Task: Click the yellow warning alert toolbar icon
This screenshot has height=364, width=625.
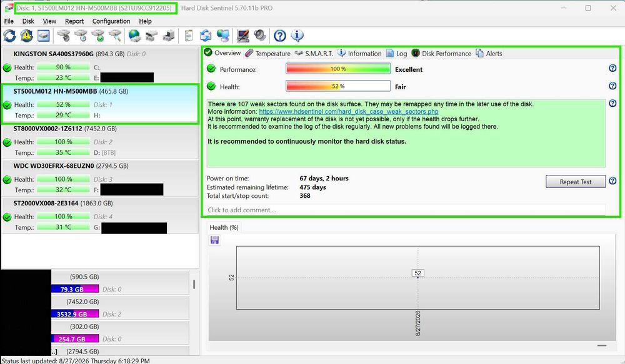Action: (27, 36)
